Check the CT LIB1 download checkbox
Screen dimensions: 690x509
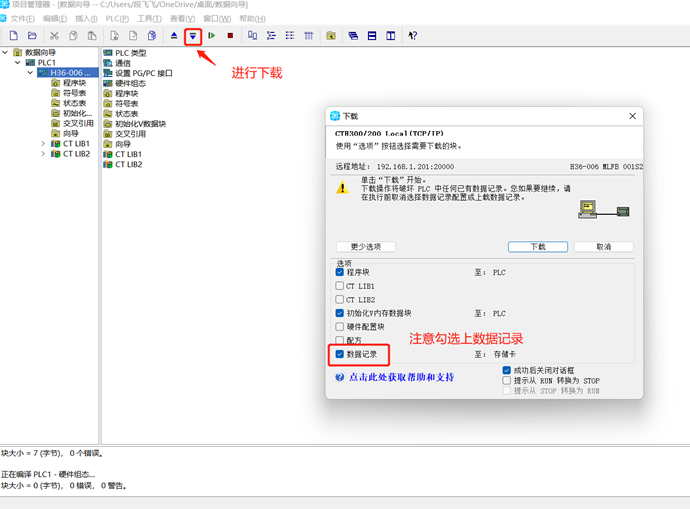[339, 286]
